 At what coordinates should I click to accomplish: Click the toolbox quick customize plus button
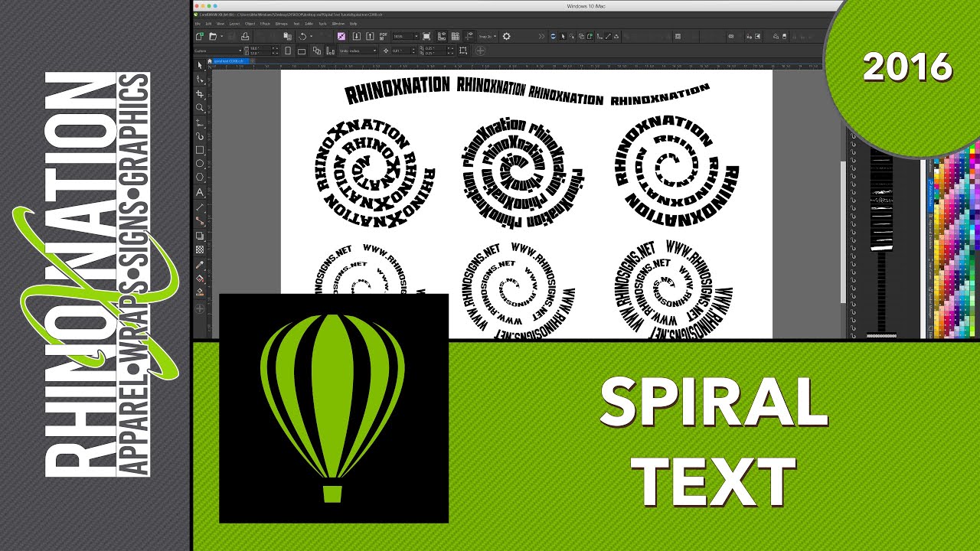(200, 308)
